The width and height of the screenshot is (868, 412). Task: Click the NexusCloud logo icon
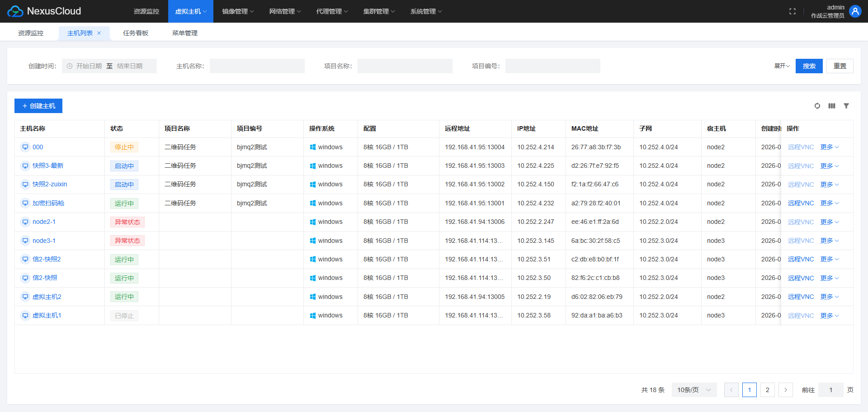(x=15, y=11)
